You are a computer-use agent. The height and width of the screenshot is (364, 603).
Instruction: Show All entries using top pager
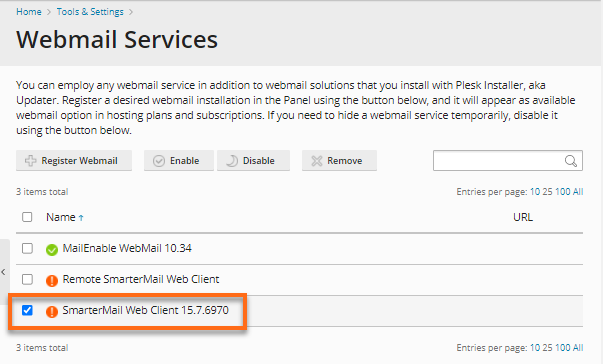[578, 191]
